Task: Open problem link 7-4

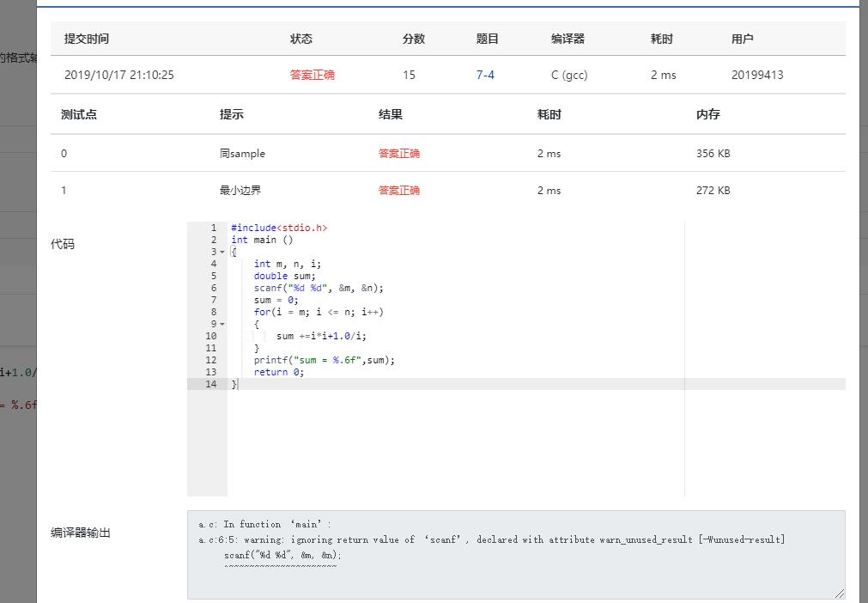Action: (x=485, y=75)
